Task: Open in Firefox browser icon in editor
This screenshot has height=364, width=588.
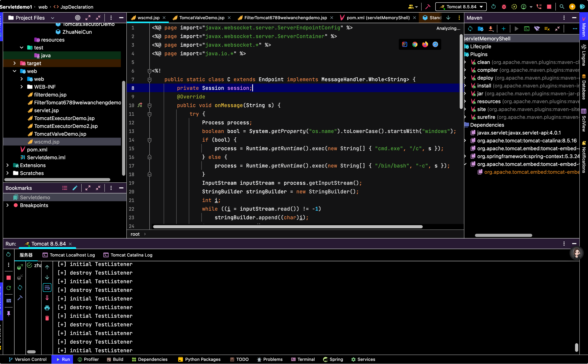Action: tap(425, 44)
